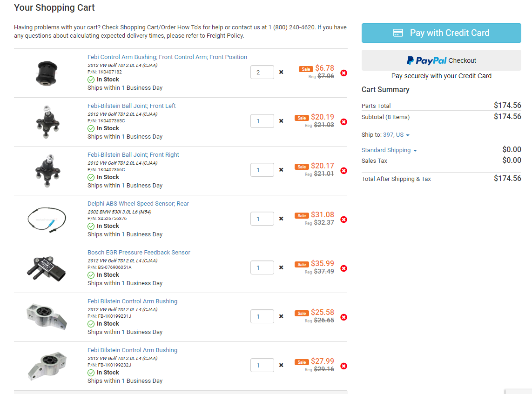Click In Stock checkmark for P/N 1K0407182

point(91,80)
